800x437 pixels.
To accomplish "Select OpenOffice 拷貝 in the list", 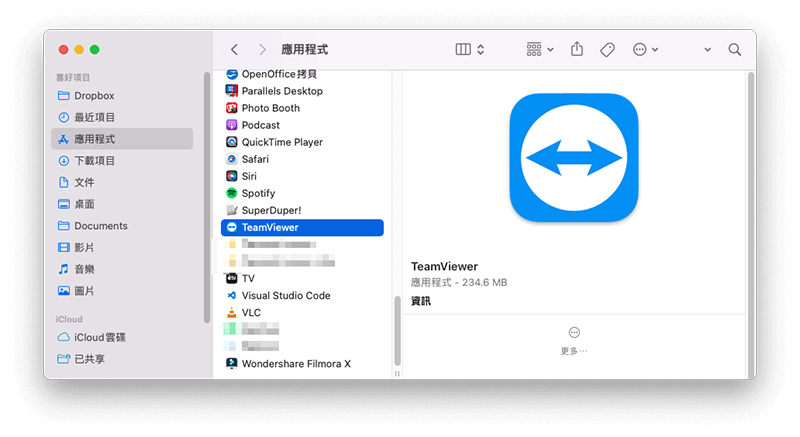I will [x=302, y=74].
